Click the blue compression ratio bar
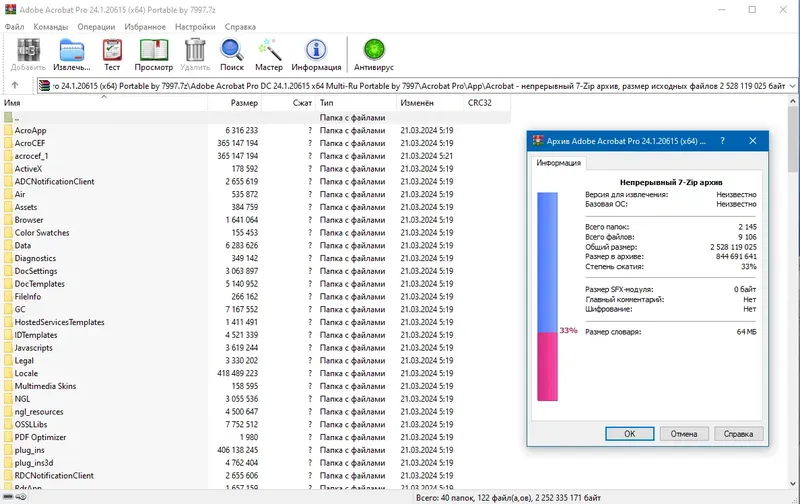800x504 pixels. [x=547, y=262]
